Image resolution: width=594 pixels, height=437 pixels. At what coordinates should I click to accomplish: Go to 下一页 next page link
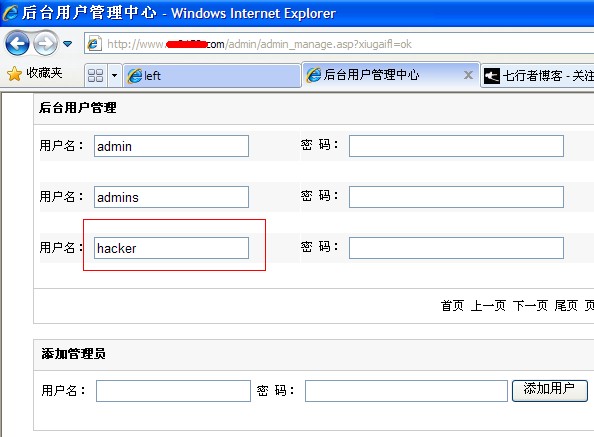[530, 305]
